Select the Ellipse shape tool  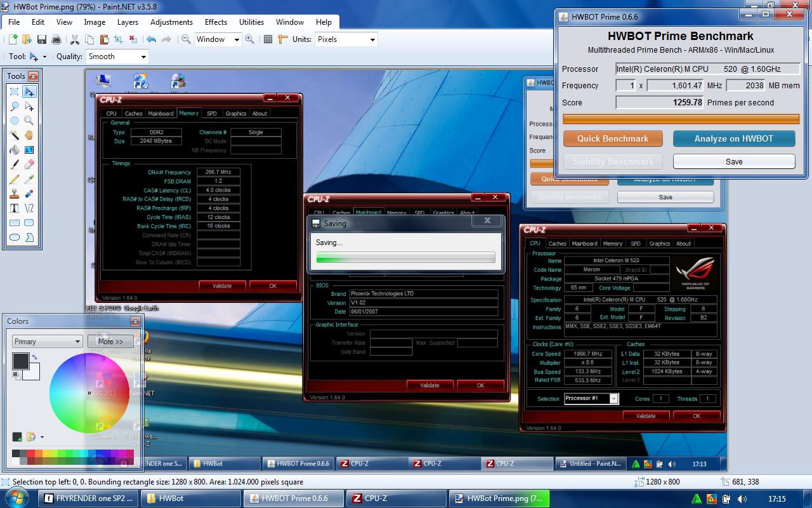[14, 237]
